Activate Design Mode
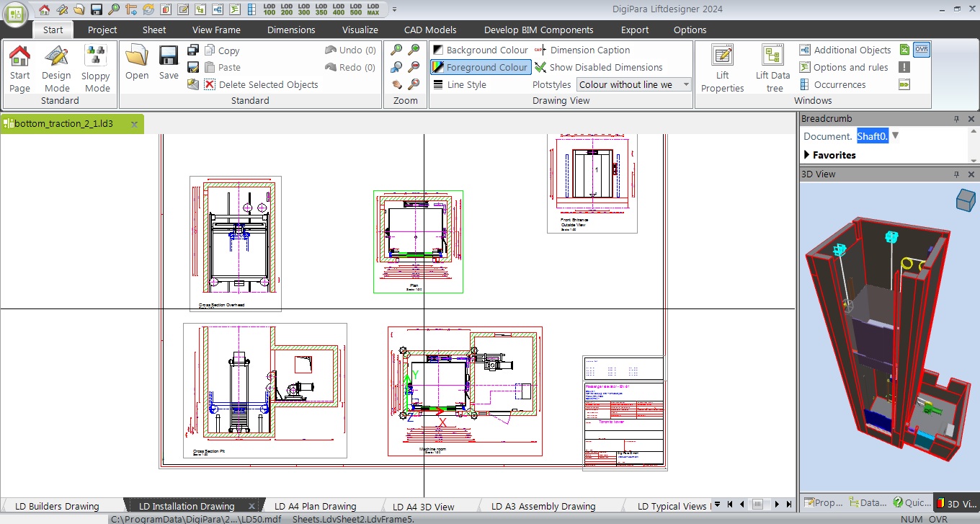 pyautogui.click(x=56, y=69)
